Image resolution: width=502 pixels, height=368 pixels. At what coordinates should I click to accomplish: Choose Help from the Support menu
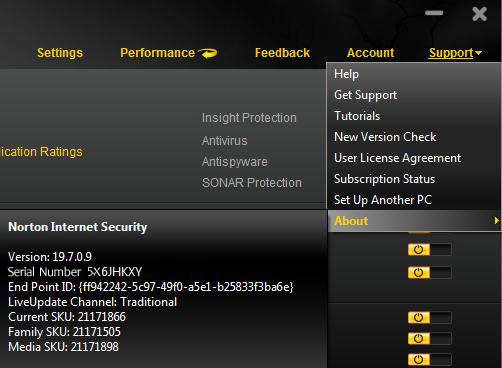tap(346, 74)
